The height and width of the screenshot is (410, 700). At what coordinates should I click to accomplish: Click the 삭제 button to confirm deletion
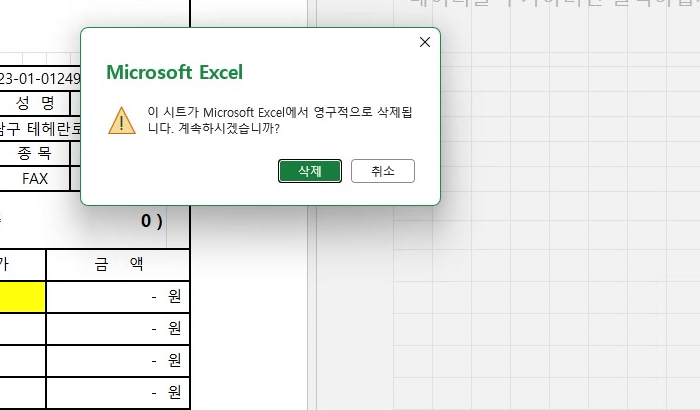tap(310, 171)
